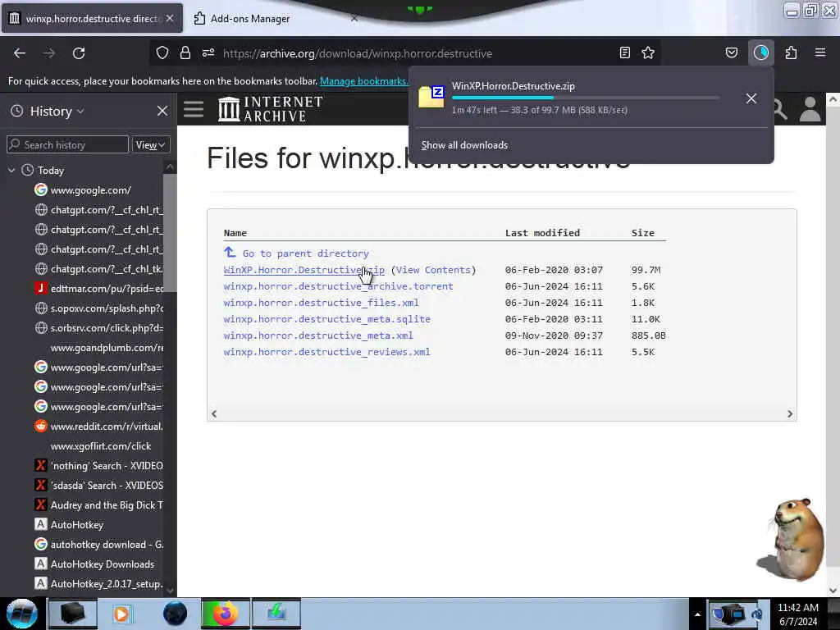Viewport: 840px width, 630px height.
Task: Click the Manage bookmarks link
Action: [364, 81]
